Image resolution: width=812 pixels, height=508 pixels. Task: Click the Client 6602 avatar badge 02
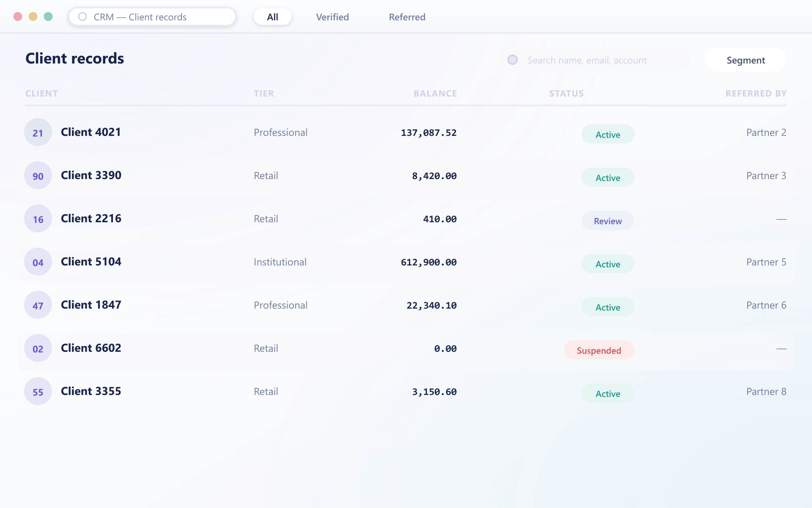click(x=38, y=348)
